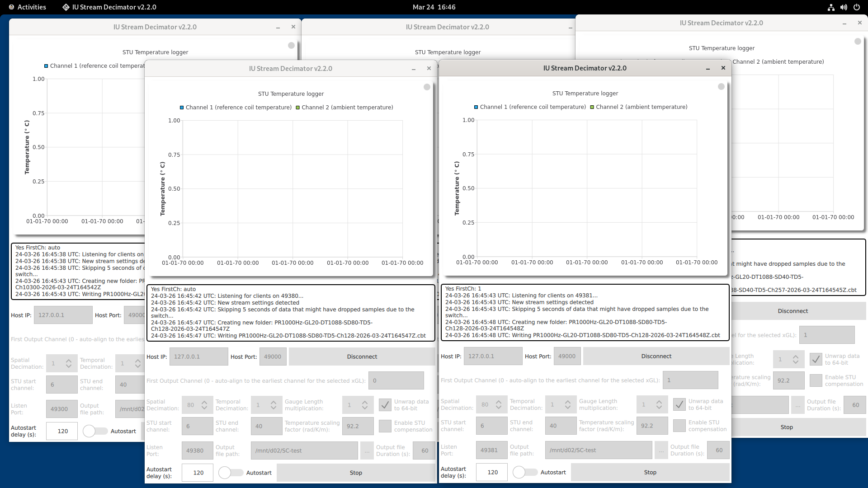
Task: Open the volume icon in top bar
Action: 844,7
